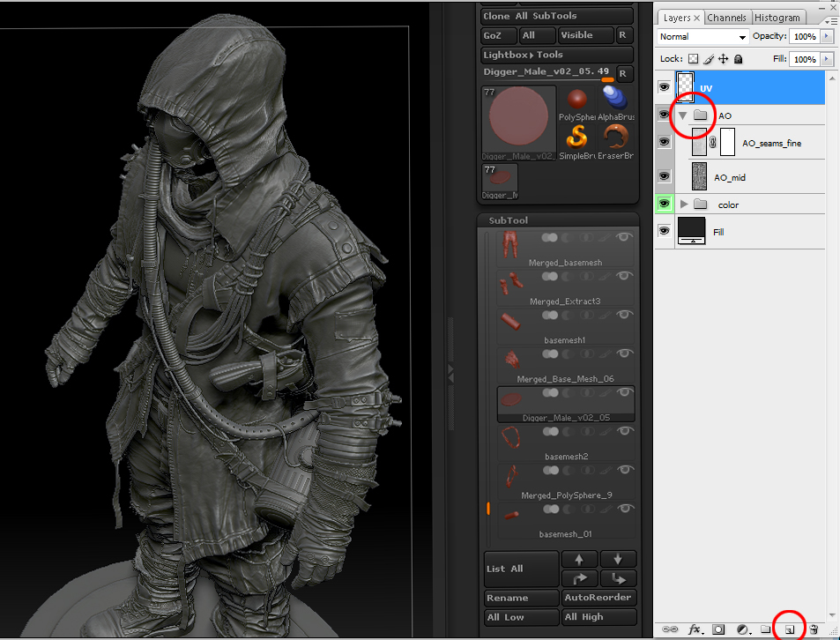This screenshot has width=840, height=640.
Task: Switch to the Layers tab
Action: 680,18
